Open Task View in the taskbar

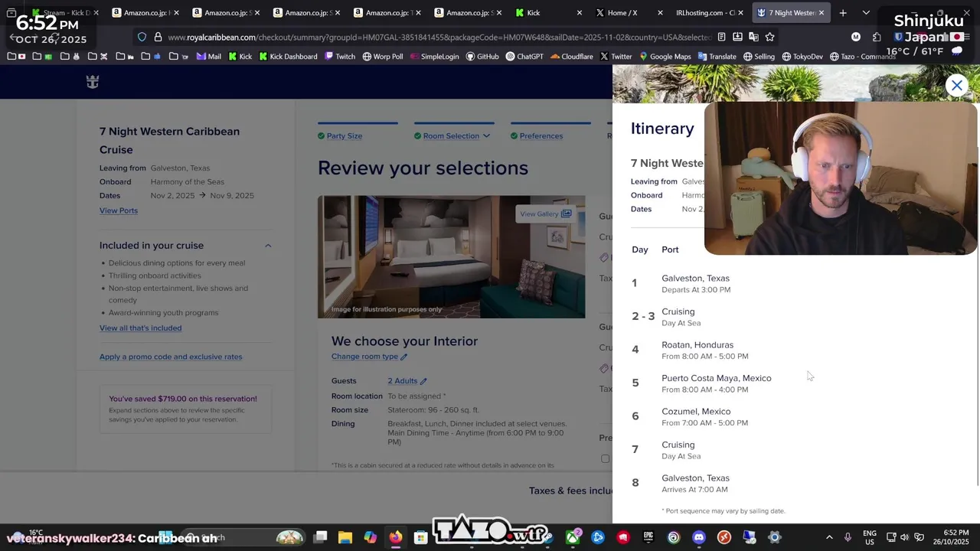click(x=321, y=537)
